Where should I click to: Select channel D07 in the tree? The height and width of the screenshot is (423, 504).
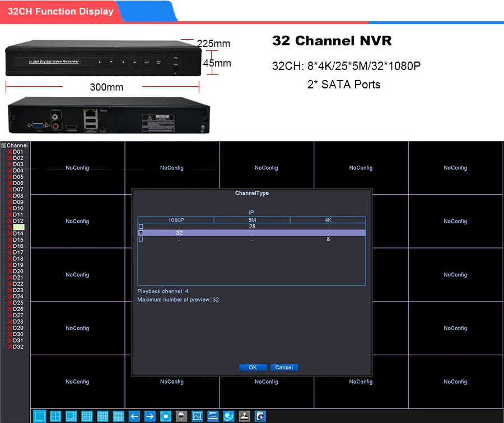pyautogui.click(x=18, y=190)
